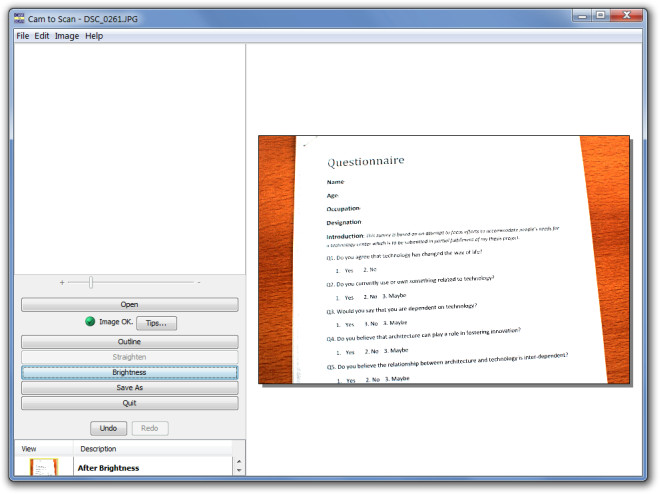Viewport: 660px width, 494px height.
Task: Click the green Image OK status indicator
Action: click(90, 322)
